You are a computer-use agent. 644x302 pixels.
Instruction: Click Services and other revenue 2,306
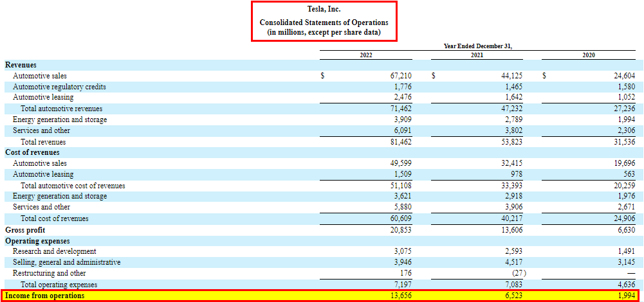pyautogui.click(x=626, y=130)
